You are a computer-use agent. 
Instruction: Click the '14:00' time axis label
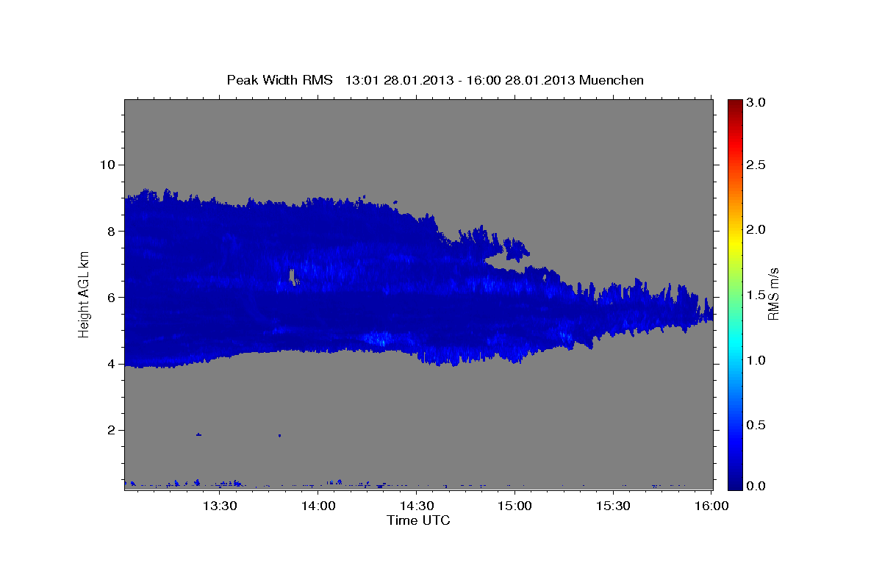(318, 506)
